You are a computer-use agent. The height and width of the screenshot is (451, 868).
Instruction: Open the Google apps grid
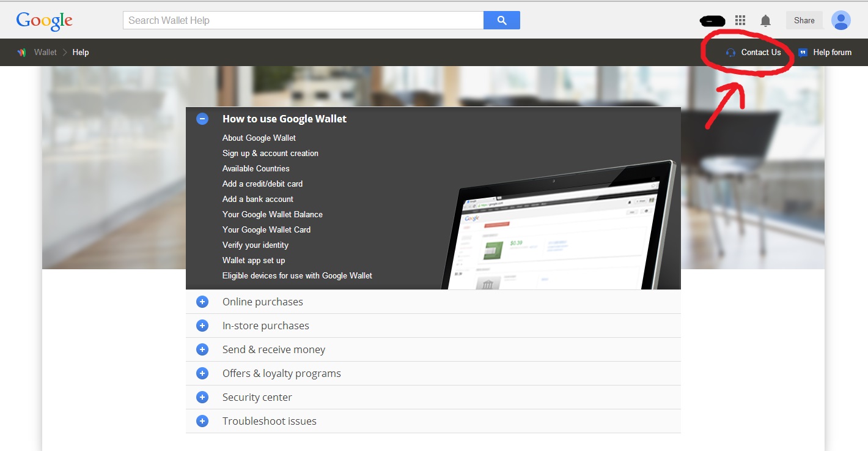(740, 20)
